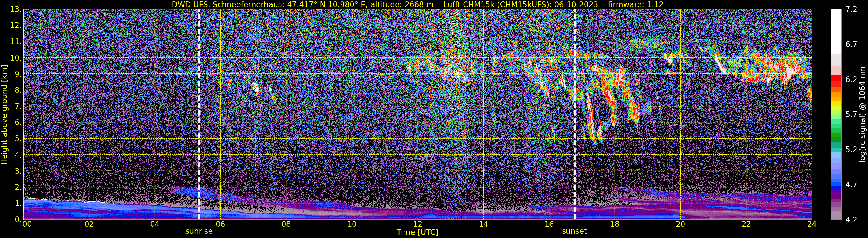Click the 'sunrise' label below the time axis

tap(199, 231)
